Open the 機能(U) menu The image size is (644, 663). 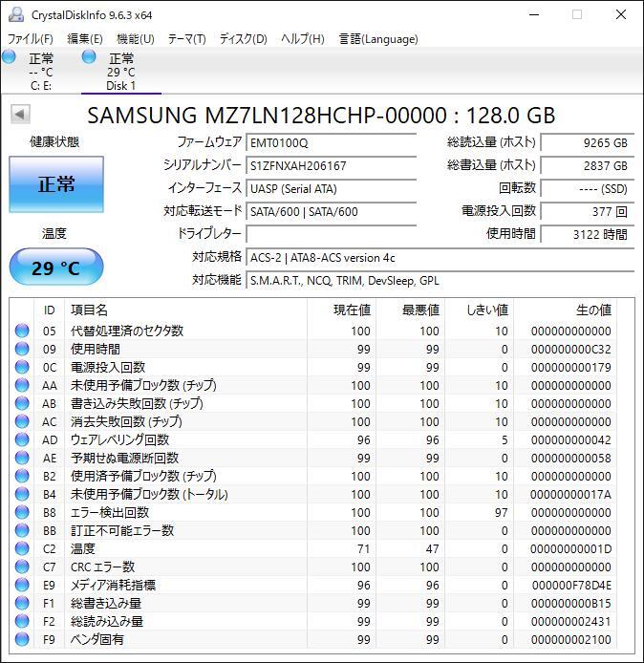click(x=136, y=39)
